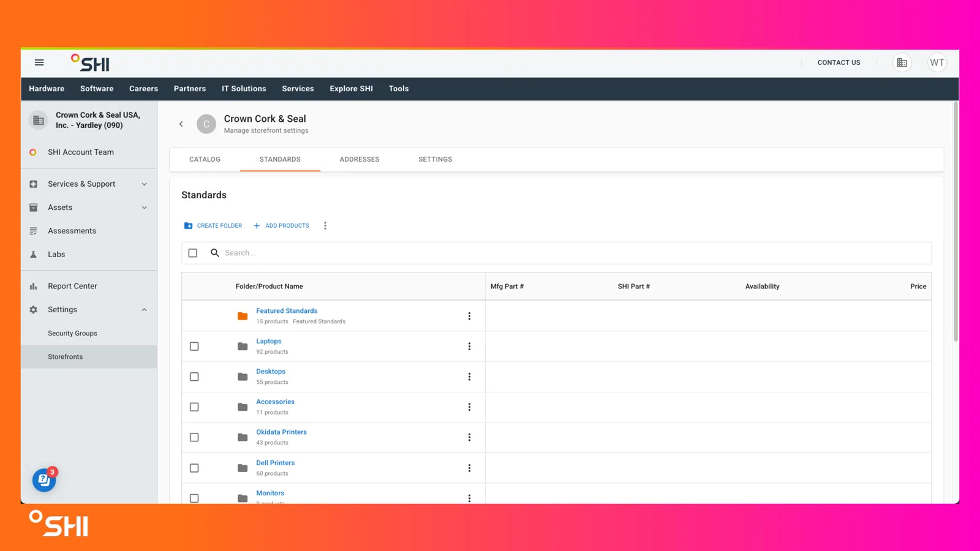
Task: Check the Monitors folder checkbox
Action: [x=194, y=498]
